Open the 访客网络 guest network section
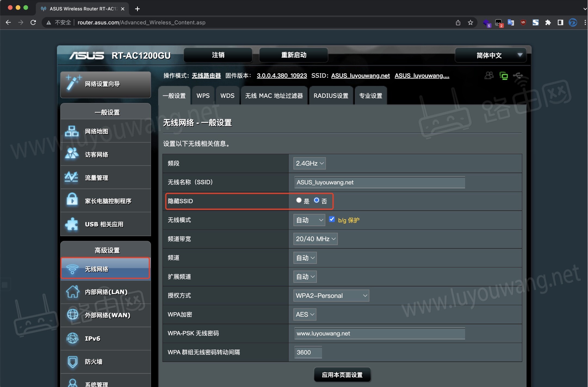 click(x=96, y=154)
